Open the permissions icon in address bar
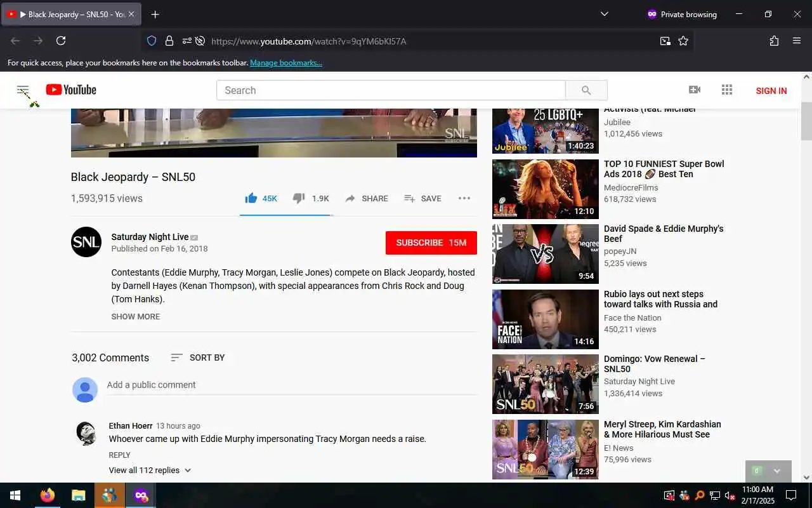Image resolution: width=812 pixels, height=508 pixels. (x=187, y=41)
